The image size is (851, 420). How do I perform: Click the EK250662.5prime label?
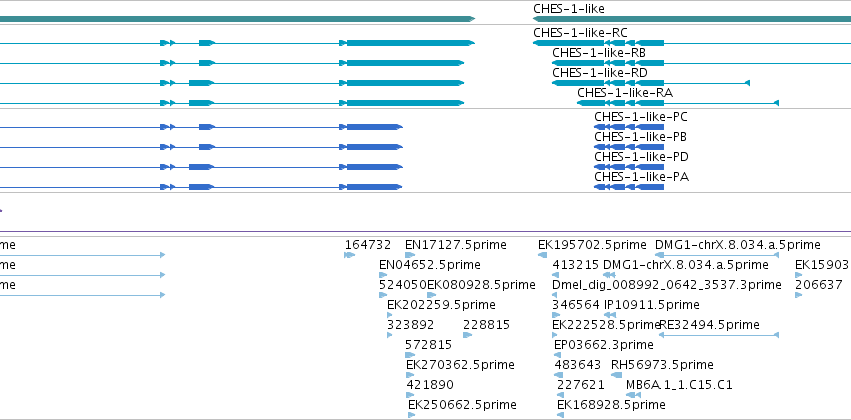pyautogui.click(x=462, y=406)
